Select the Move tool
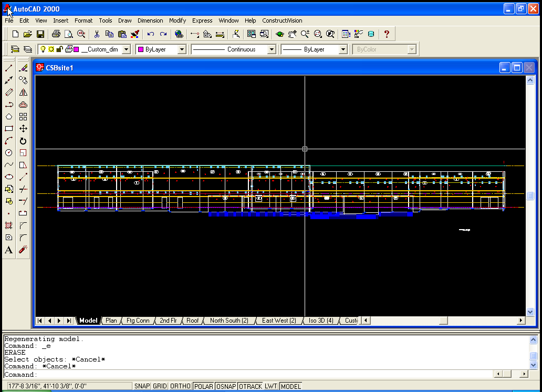Image resolution: width=542 pixels, height=392 pixels. coord(23,129)
